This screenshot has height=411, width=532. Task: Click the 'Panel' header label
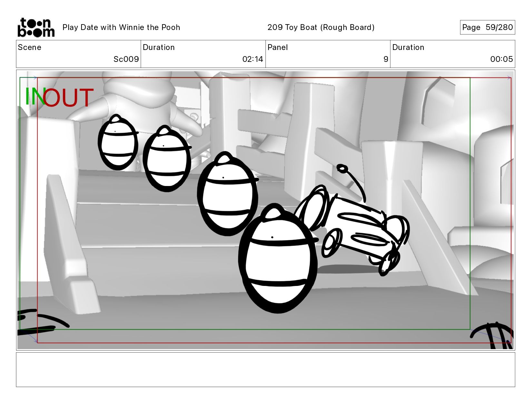pos(278,47)
